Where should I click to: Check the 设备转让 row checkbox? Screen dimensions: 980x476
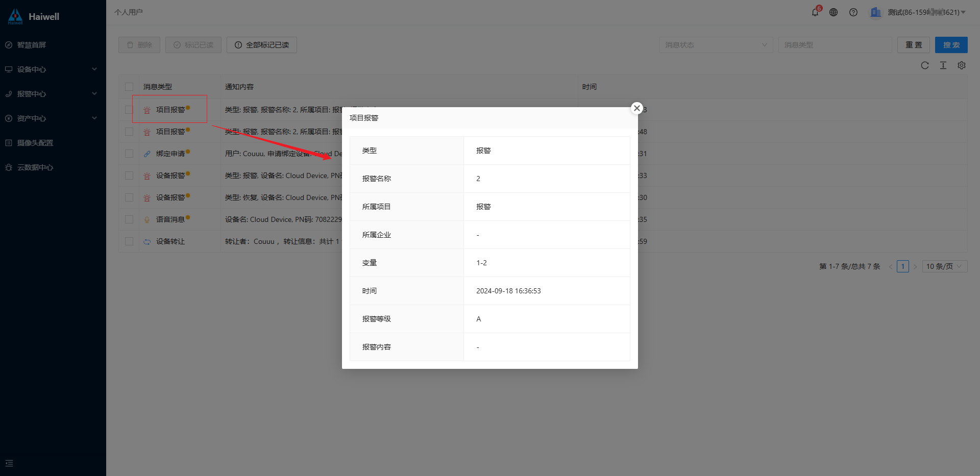tap(129, 241)
